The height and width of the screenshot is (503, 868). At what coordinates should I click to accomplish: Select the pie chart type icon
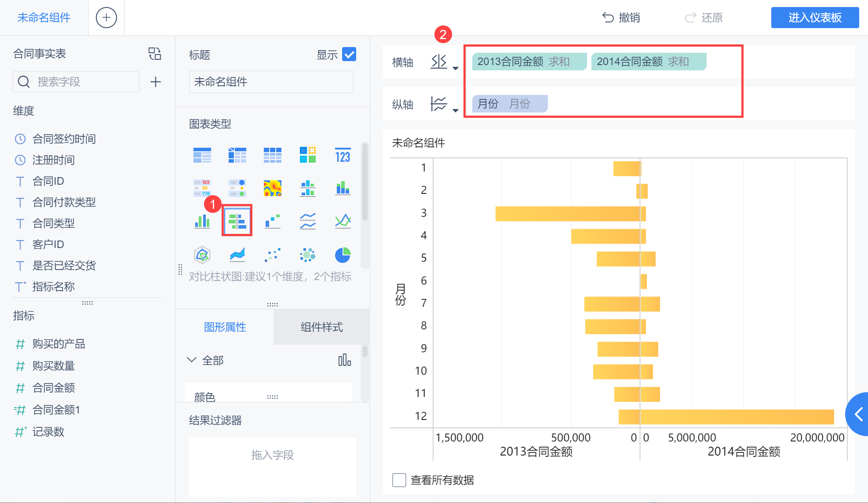pyautogui.click(x=343, y=255)
